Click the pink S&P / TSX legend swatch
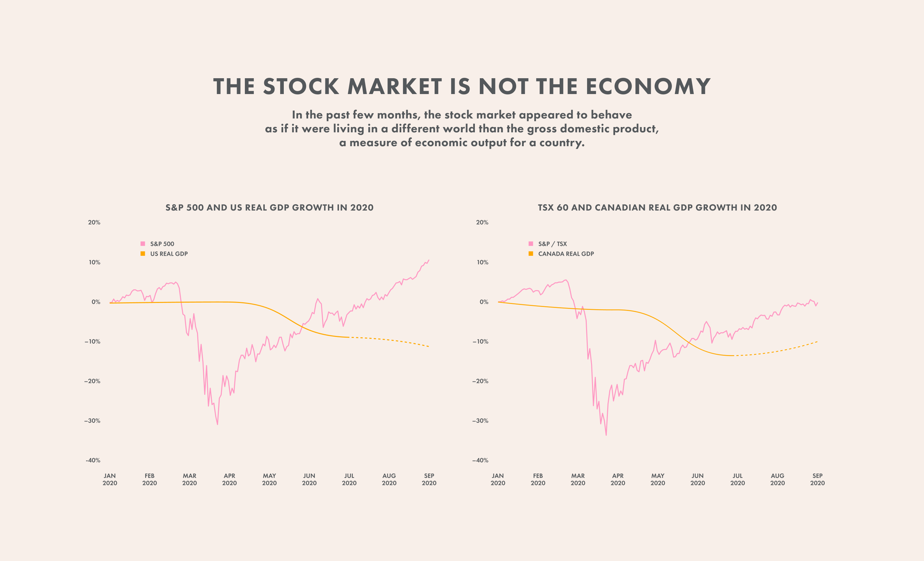Viewport: 924px width, 561px height. tap(531, 244)
